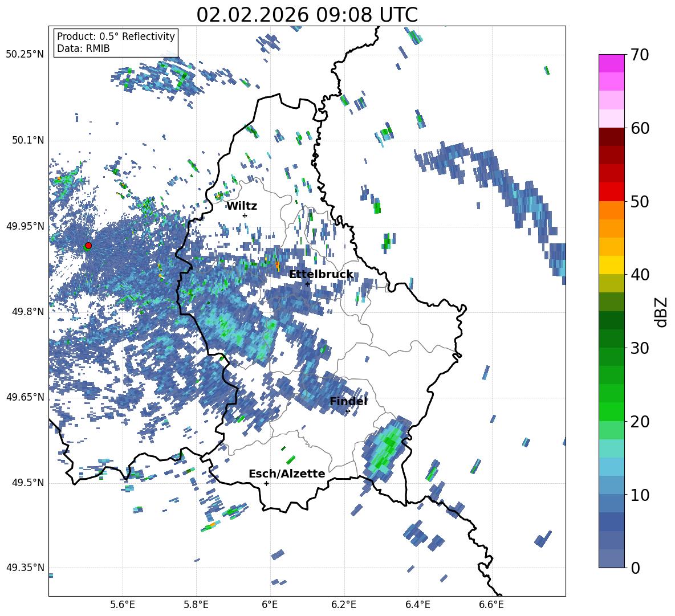Click the Wiltz city label

tap(242, 206)
